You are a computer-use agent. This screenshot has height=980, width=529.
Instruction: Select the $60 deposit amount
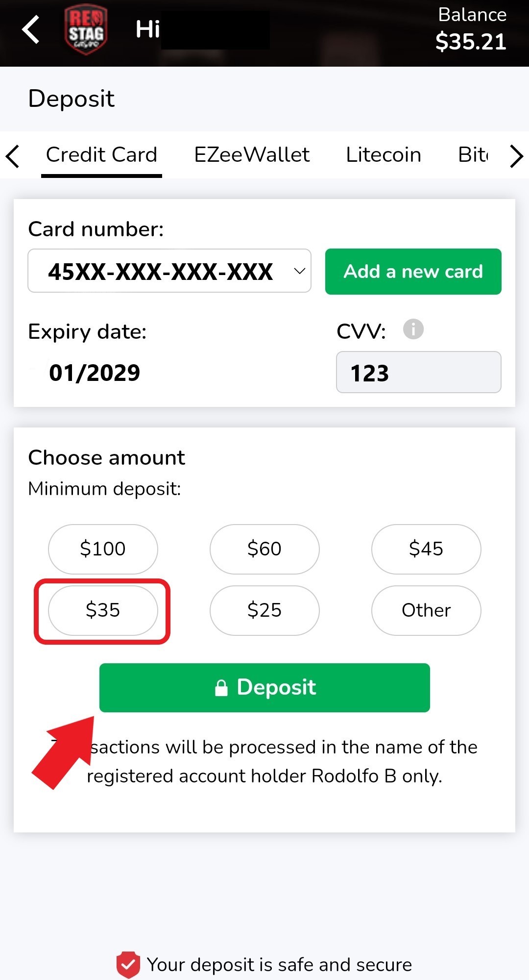[x=264, y=549]
